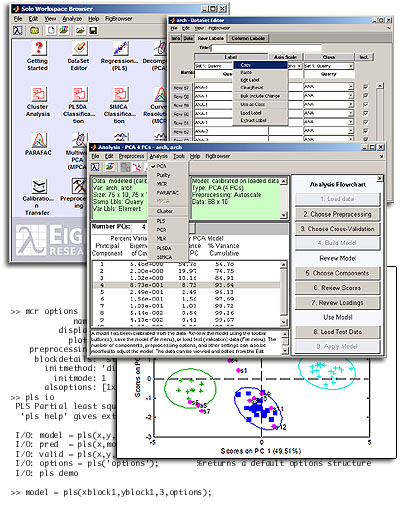This screenshot has height=507, width=405.
Task: Toggle Incl. checkbox for Row 57
Action: pyautogui.click(x=365, y=87)
